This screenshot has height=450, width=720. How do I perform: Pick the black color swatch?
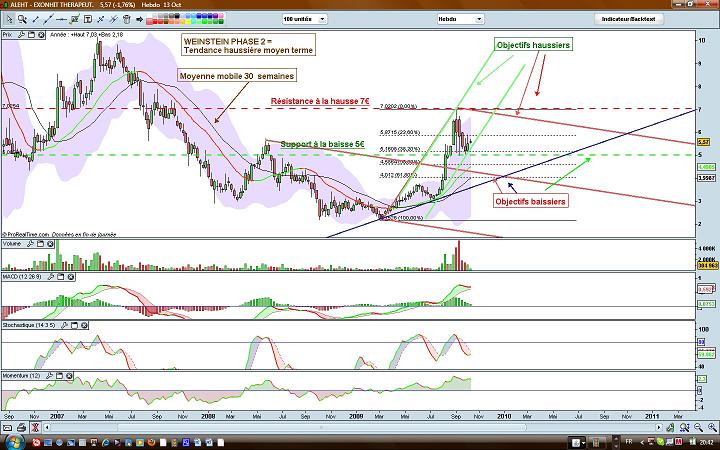(x=177, y=16)
